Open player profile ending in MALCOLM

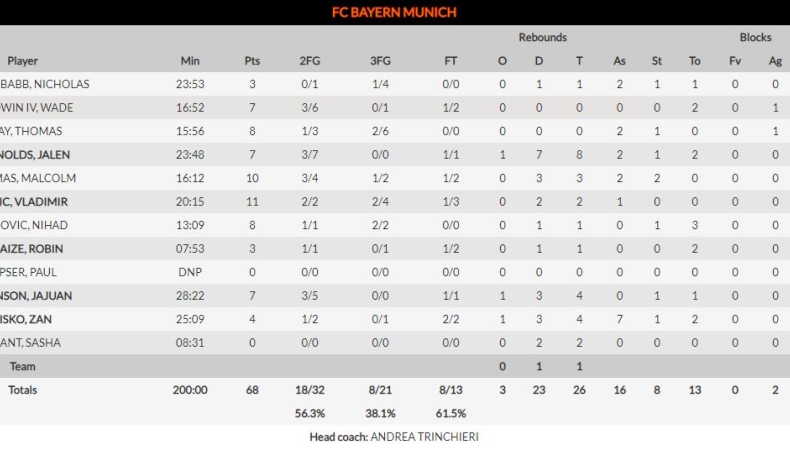click(38, 178)
